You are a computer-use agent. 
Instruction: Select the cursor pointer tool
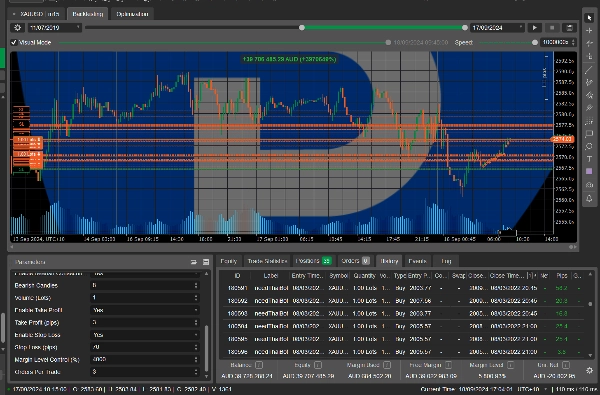(589, 18)
